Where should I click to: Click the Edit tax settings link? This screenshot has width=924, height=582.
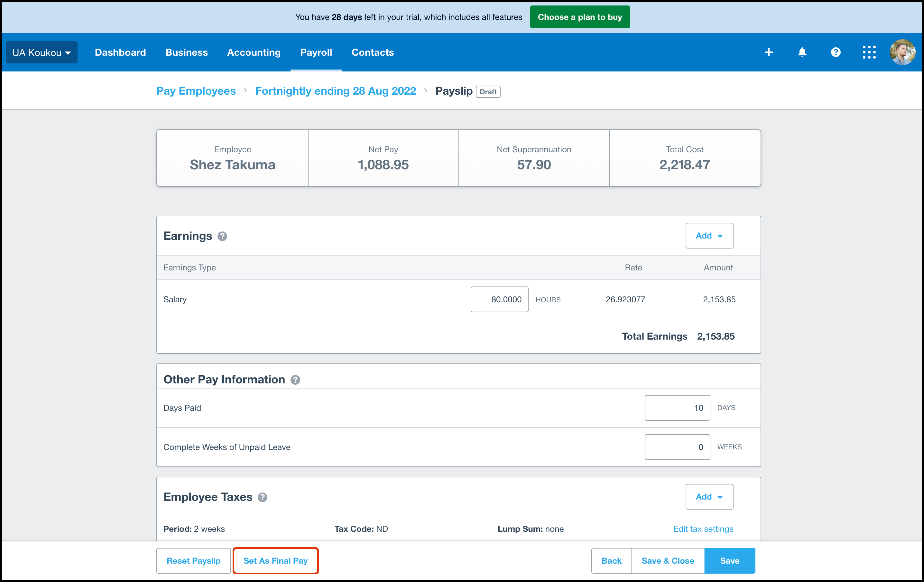point(703,529)
